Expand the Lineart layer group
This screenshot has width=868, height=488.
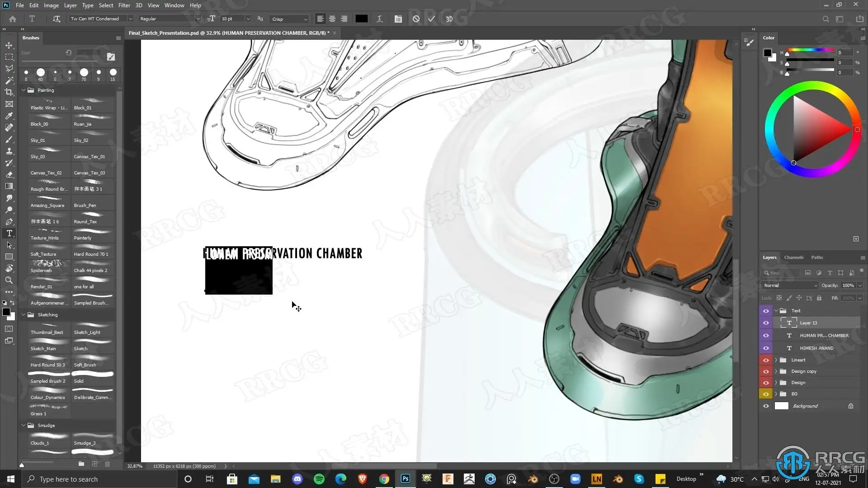pyautogui.click(x=776, y=360)
